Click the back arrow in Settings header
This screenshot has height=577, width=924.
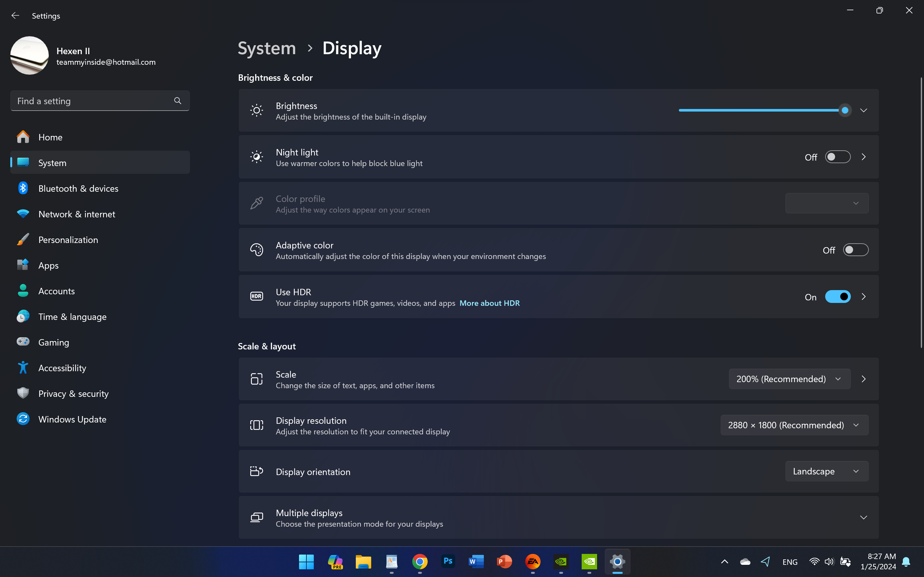point(15,16)
